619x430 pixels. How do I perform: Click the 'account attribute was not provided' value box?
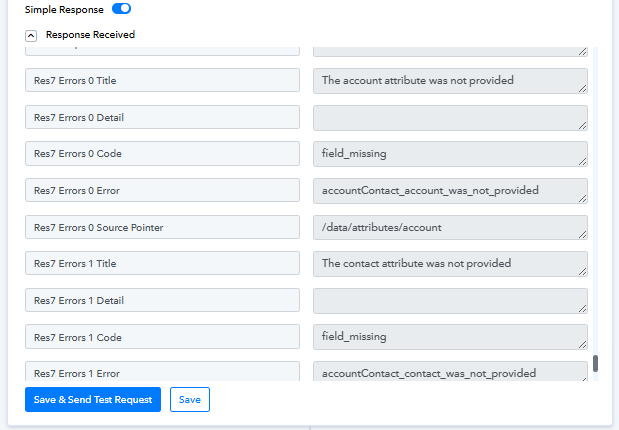point(450,81)
